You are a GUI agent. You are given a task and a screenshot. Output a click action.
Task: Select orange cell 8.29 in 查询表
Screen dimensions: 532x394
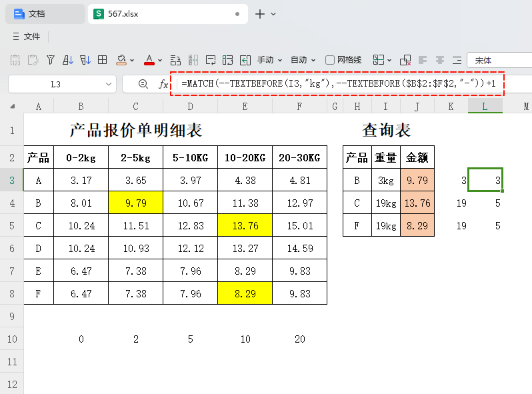tap(417, 225)
